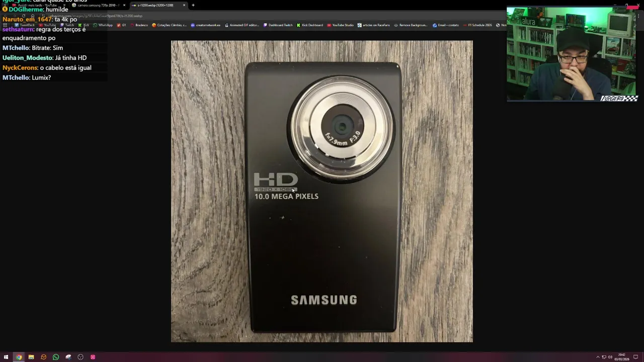644x362 pixels.
Task: Click the taskbar clock and date
Action: (x=622, y=357)
